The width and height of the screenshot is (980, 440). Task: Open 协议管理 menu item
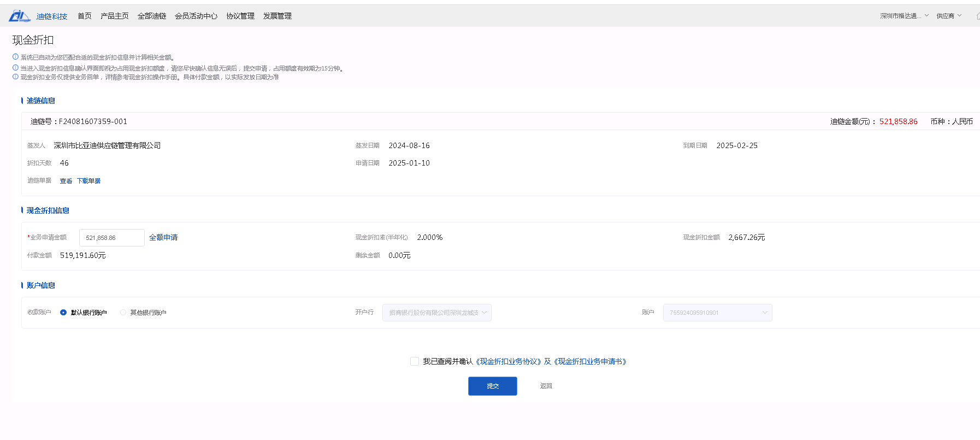(x=240, y=16)
